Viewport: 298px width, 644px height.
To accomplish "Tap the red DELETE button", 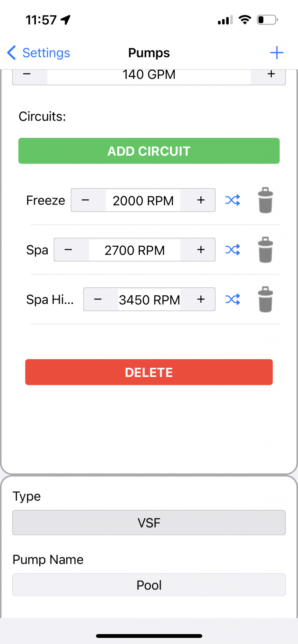I will [x=149, y=372].
